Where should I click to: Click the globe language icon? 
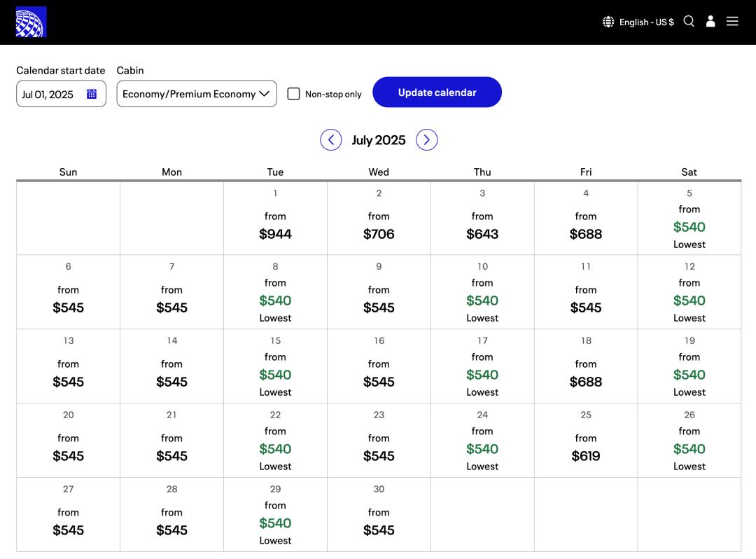coord(608,22)
